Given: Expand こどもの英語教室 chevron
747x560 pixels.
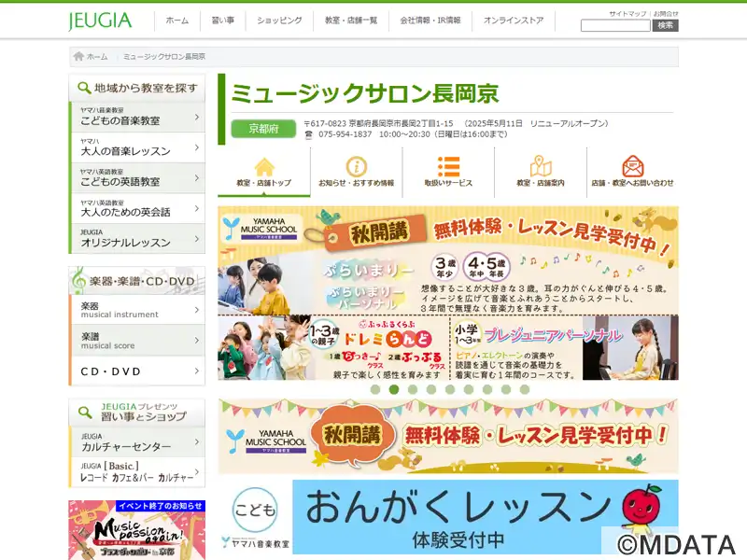Looking at the screenshot, I should click(x=197, y=177).
